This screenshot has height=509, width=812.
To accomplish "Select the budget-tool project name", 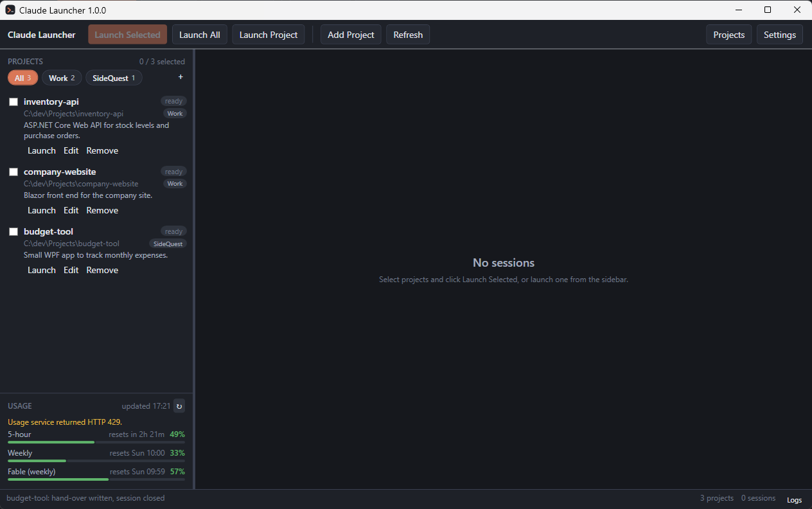I will click(49, 231).
